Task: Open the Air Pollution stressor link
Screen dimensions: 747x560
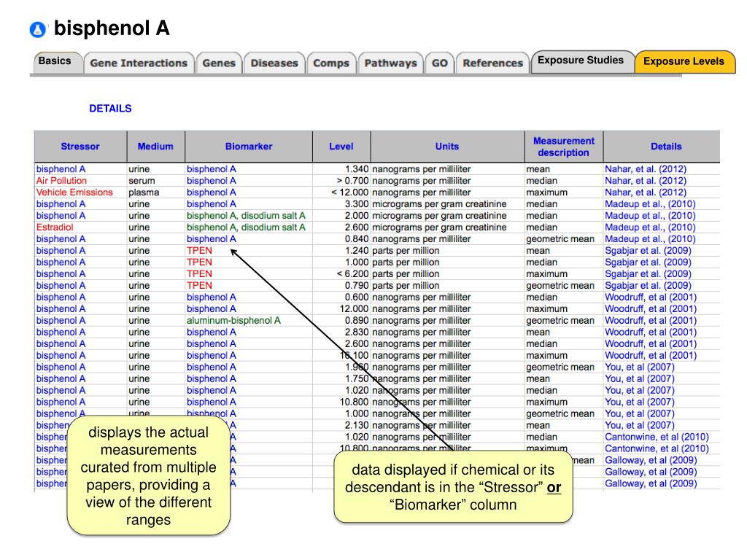Action: pos(61,181)
